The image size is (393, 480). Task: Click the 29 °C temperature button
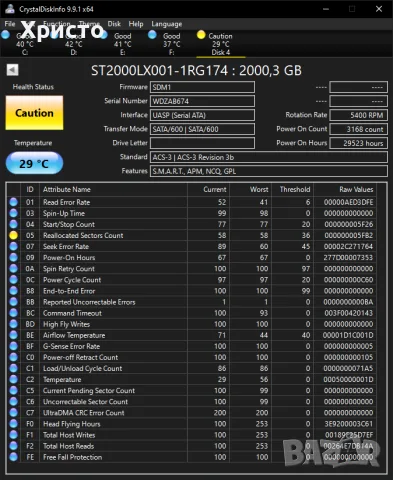coord(34,163)
